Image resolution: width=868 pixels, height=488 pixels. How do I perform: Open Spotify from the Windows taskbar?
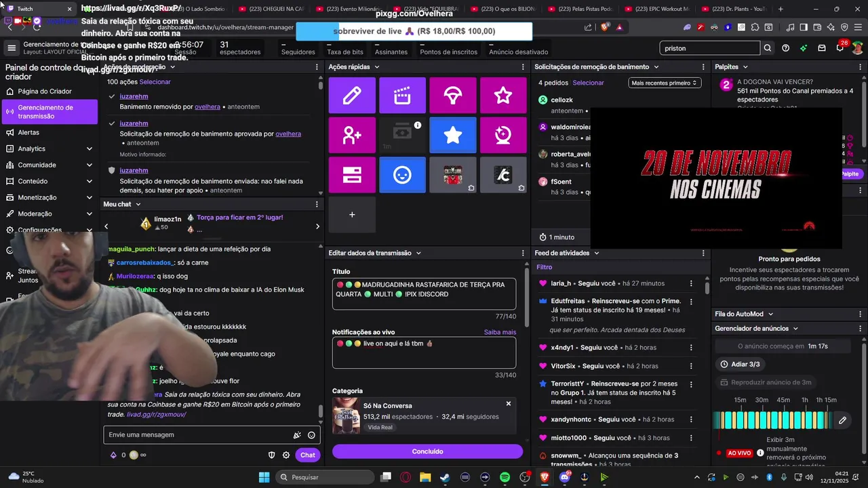(x=505, y=477)
